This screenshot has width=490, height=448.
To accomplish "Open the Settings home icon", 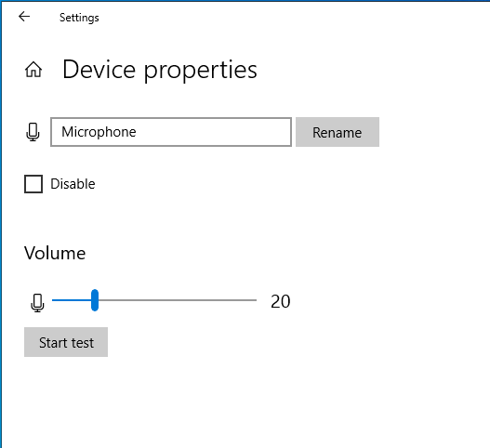I will [33, 70].
